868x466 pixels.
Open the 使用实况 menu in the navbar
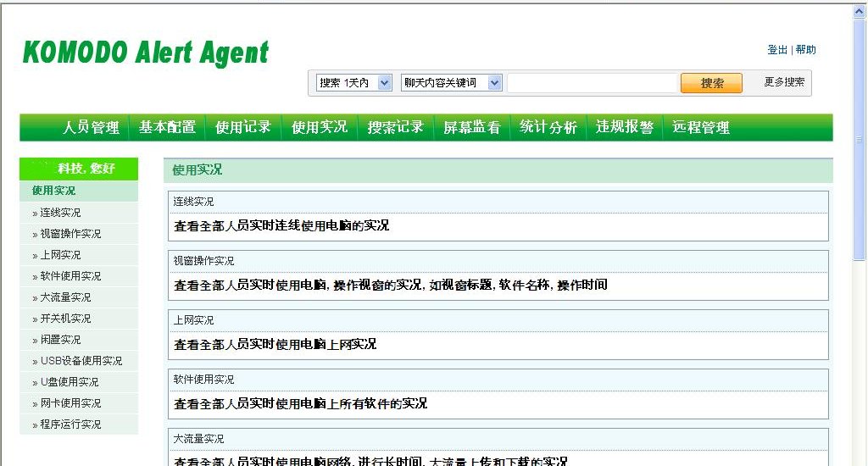click(320, 127)
